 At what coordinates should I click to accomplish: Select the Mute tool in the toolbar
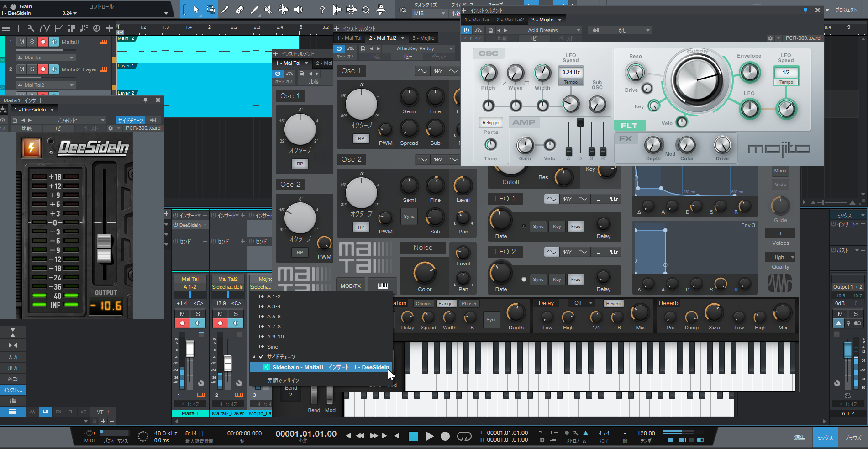pyautogui.click(x=268, y=10)
